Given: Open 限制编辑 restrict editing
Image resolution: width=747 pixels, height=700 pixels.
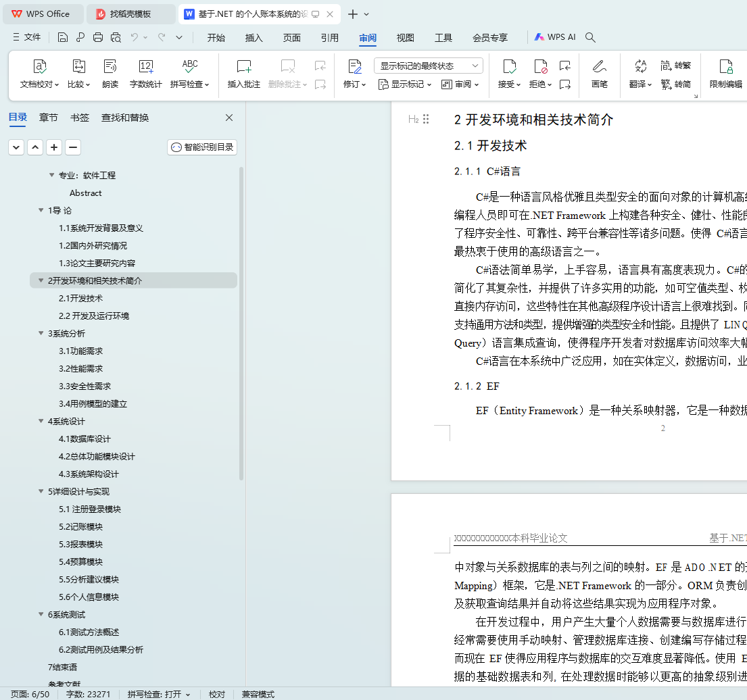Looking at the screenshot, I should coord(726,74).
